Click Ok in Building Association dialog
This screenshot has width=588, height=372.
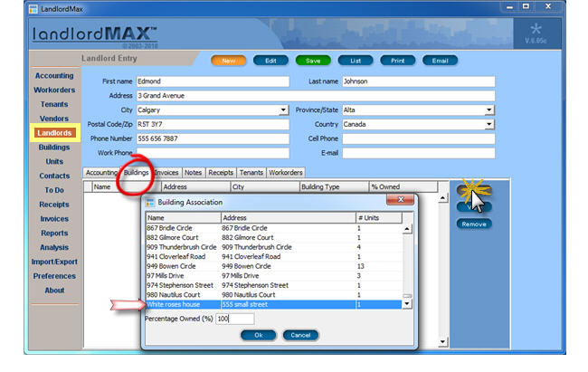pyautogui.click(x=259, y=335)
